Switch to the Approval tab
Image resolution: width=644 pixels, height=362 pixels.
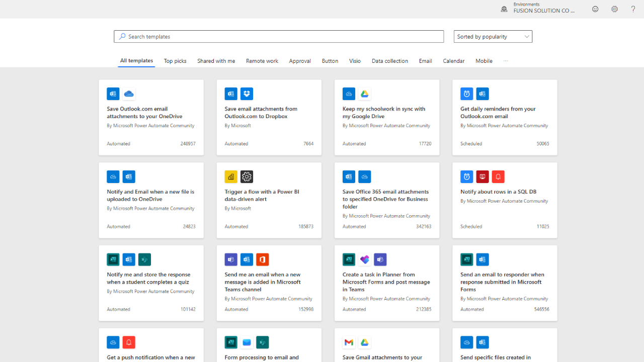pos(300,61)
